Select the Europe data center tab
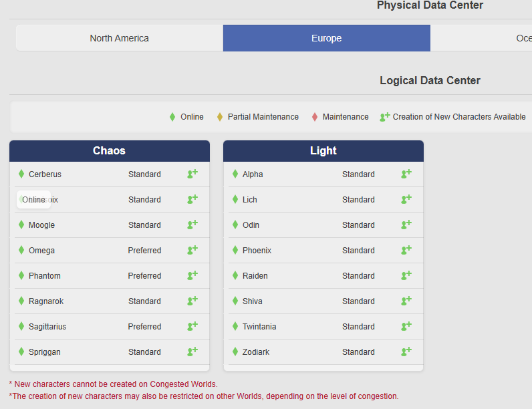The width and height of the screenshot is (532, 409). tap(327, 38)
